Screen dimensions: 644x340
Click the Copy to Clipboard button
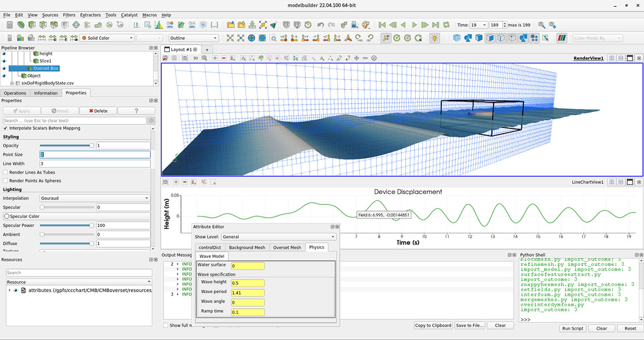tap(433, 325)
